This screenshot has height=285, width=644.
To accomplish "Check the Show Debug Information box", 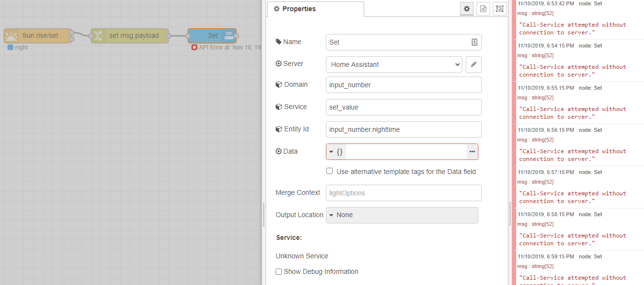I will click(x=278, y=271).
